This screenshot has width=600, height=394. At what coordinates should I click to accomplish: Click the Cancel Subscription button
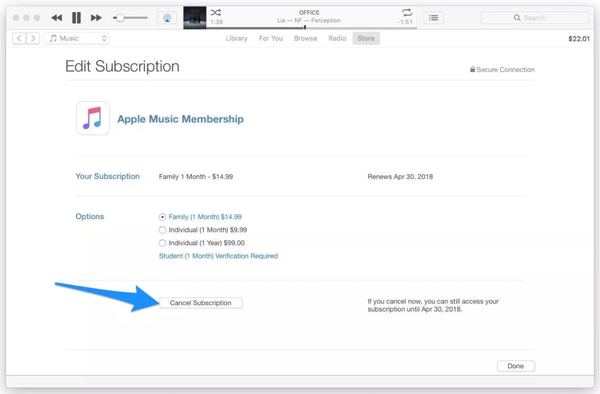pyautogui.click(x=201, y=303)
